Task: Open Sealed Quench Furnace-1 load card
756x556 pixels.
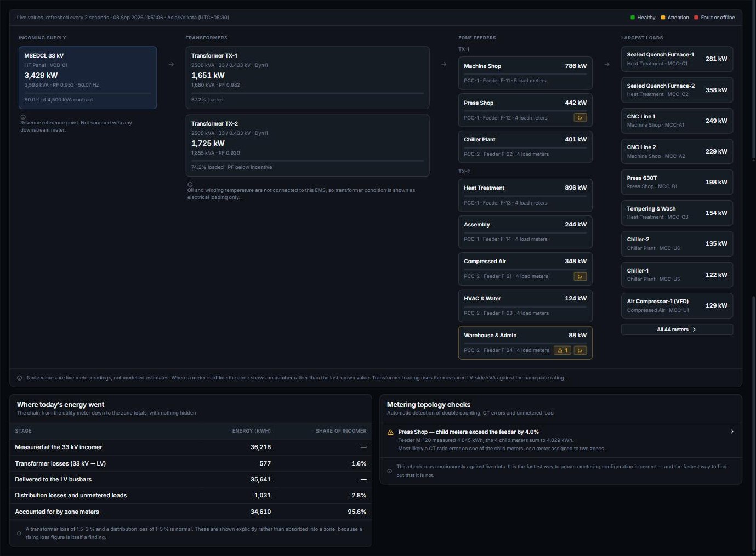Action: (677, 59)
